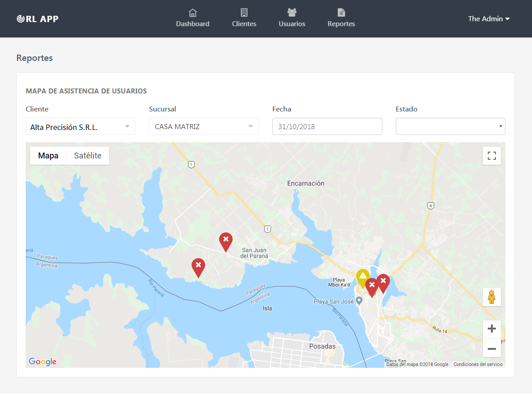Zoom out on the map
532x394 pixels.
click(x=491, y=348)
